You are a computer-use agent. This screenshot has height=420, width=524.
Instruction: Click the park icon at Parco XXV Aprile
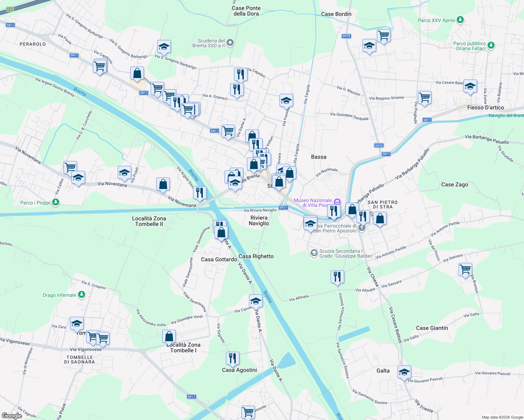460,20
